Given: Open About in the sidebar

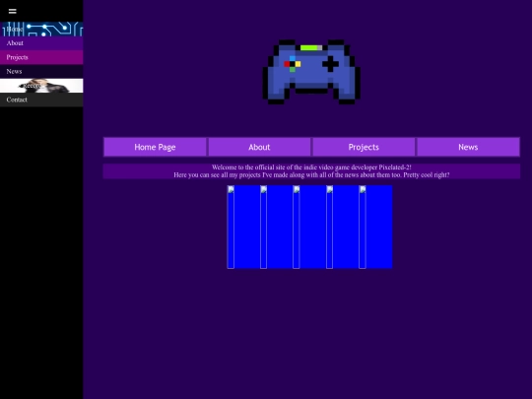Looking at the screenshot, I should (41, 43).
